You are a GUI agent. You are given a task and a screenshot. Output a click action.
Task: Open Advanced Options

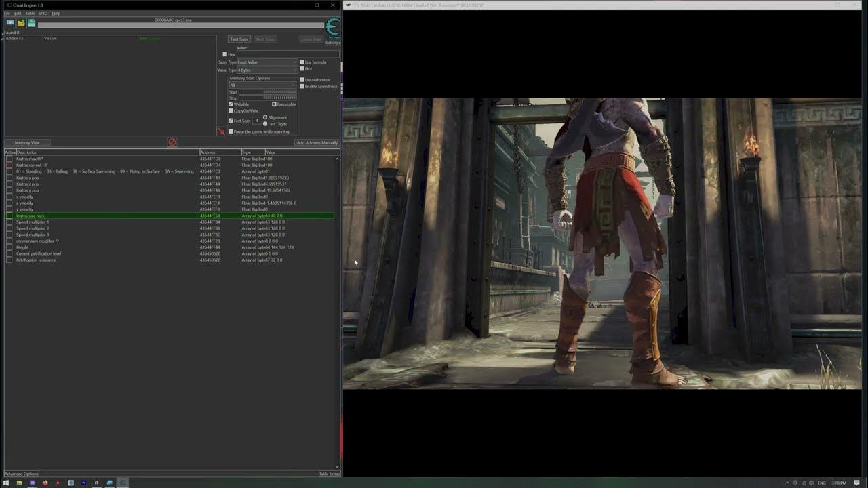pyautogui.click(x=22, y=474)
